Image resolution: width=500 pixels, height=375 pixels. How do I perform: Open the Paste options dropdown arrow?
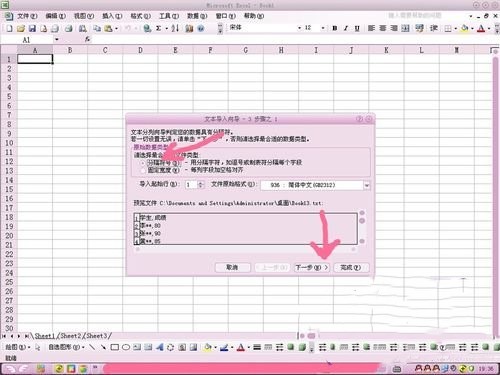[x=116, y=29]
